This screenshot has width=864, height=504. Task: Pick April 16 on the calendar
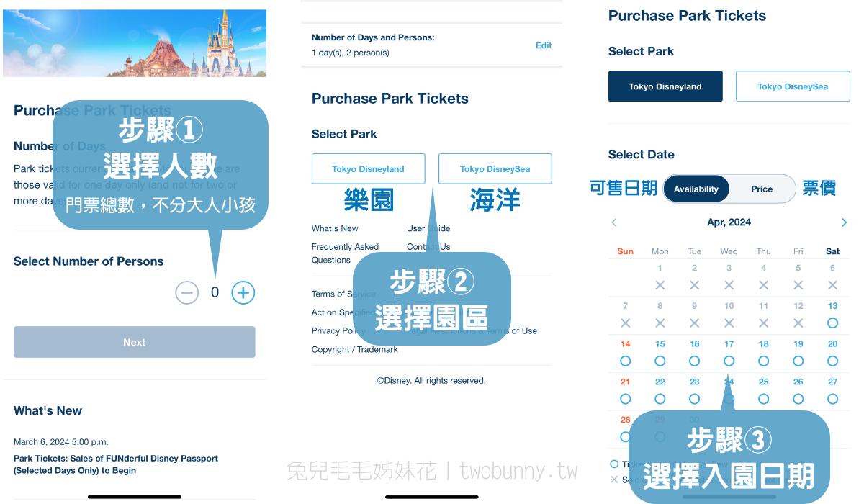[695, 353]
